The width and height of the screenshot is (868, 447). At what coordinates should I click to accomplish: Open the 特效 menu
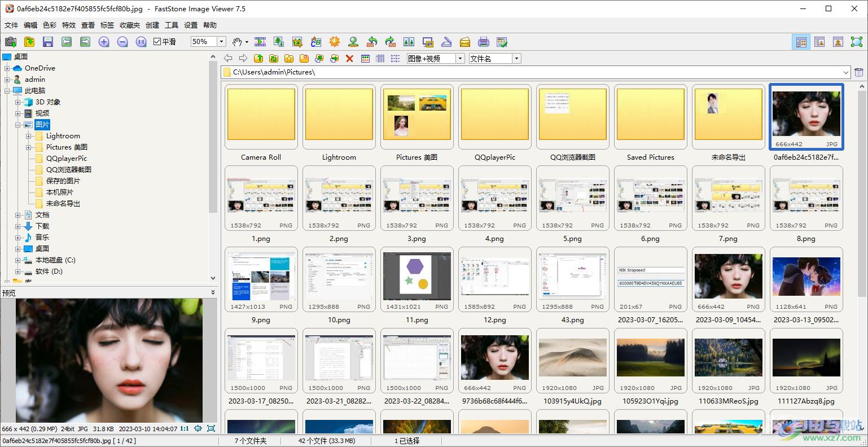(69, 25)
